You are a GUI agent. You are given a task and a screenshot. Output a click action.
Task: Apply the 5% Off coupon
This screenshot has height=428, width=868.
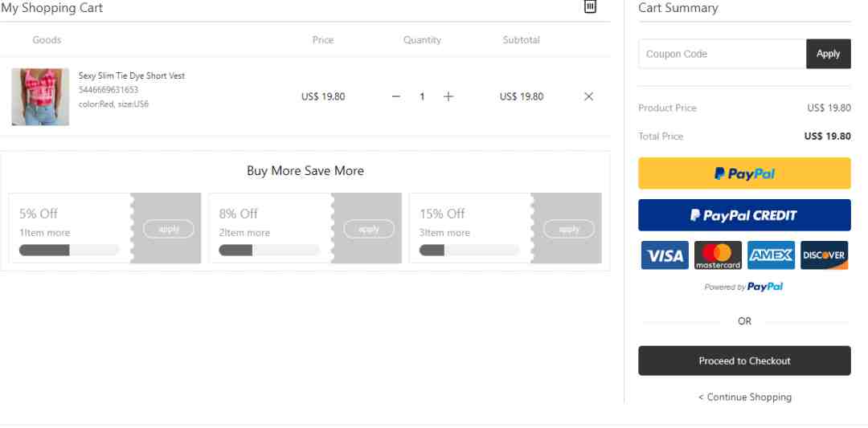(x=168, y=229)
